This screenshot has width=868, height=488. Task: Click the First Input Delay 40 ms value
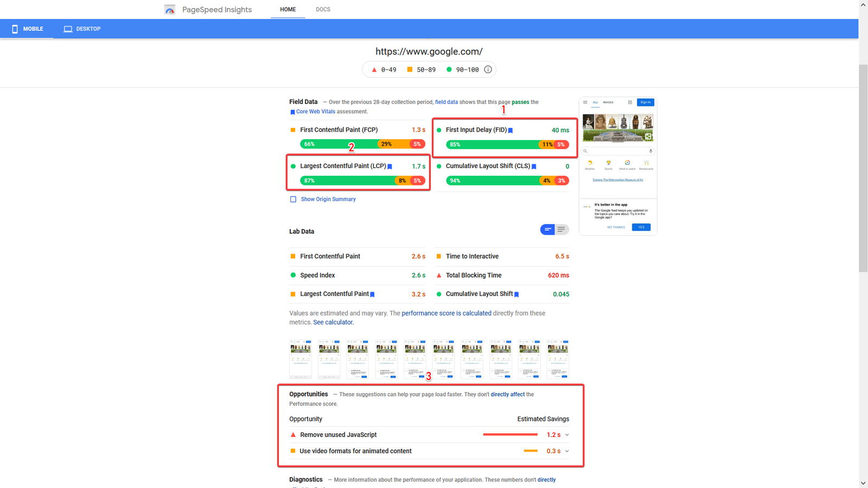tap(560, 130)
